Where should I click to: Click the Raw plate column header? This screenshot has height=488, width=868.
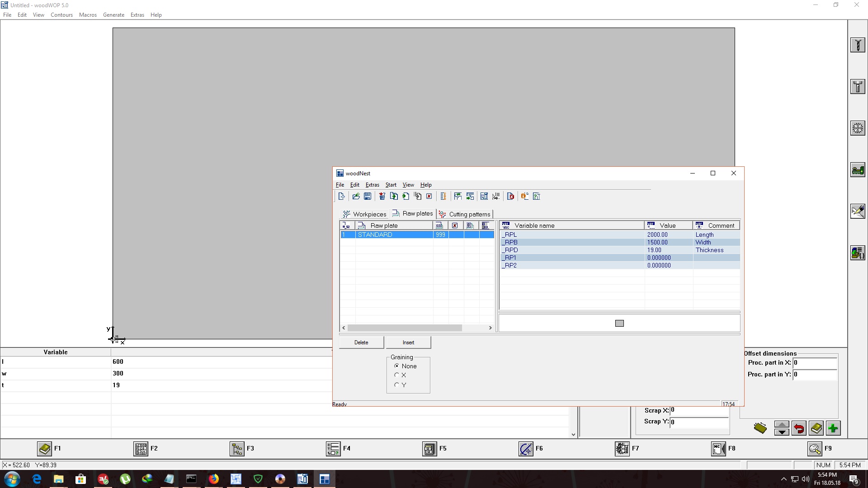pos(394,225)
